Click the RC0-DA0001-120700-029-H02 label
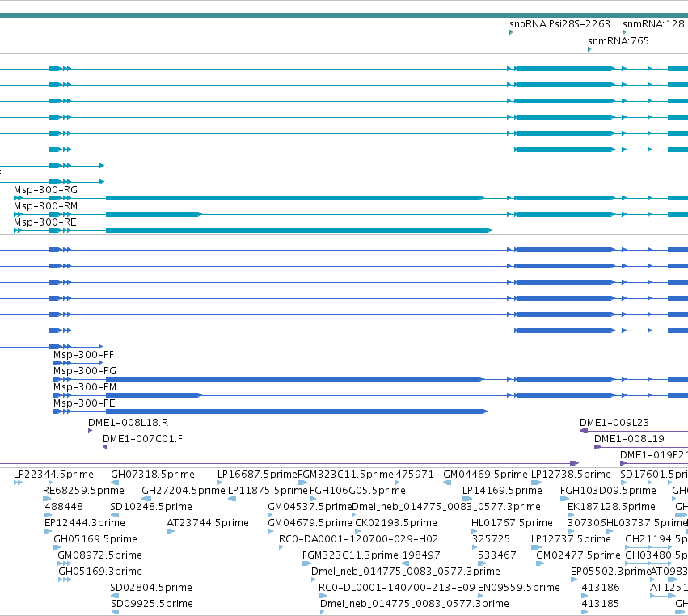Image resolution: width=688 pixels, height=616 pixels. click(358, 540)
